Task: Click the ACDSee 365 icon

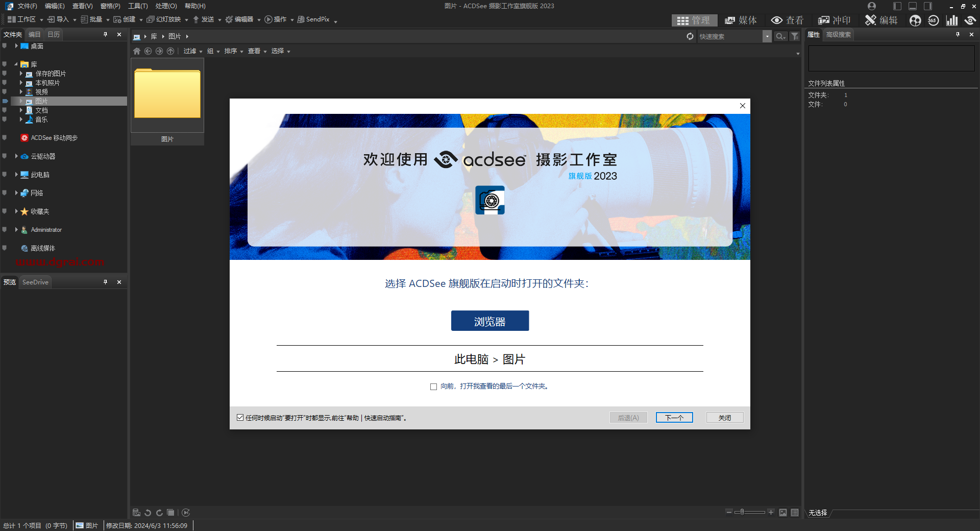Action: pos(934,20)
